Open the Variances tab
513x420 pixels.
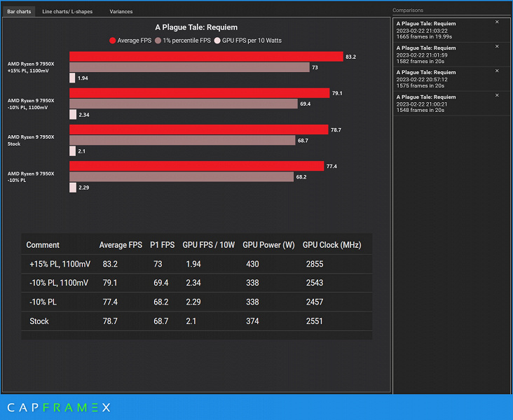click(121, 11)
